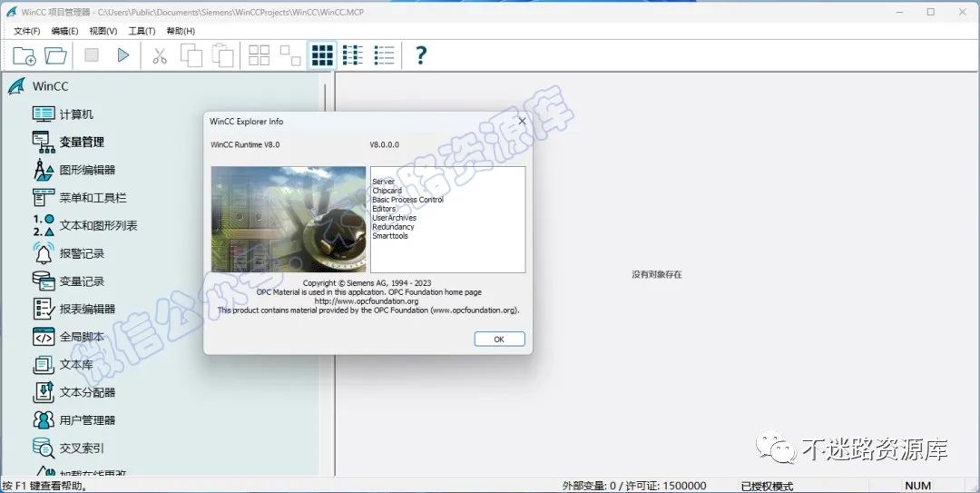This screenshot has width=980, height=493.
Task: Close the WinCC Explorer Info dialog
Action: pyautogui.click(x=522, y=121)
